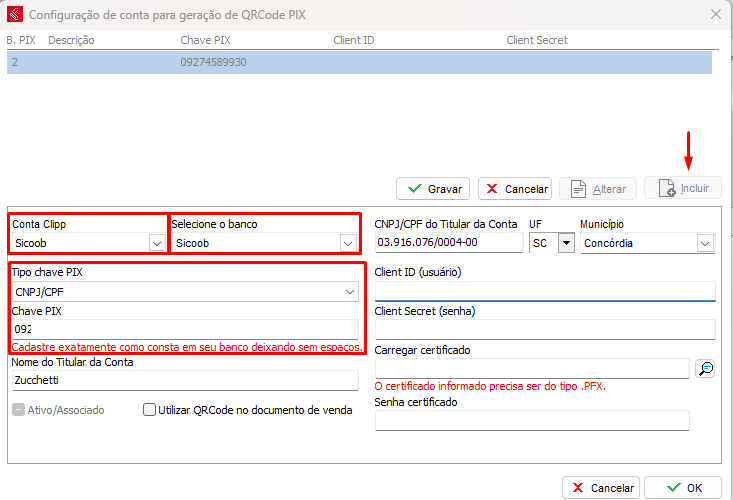This screenshot has height=500, width=733.
Task: Click the Senha certificado input field
Action: click(x=532, y=420)
